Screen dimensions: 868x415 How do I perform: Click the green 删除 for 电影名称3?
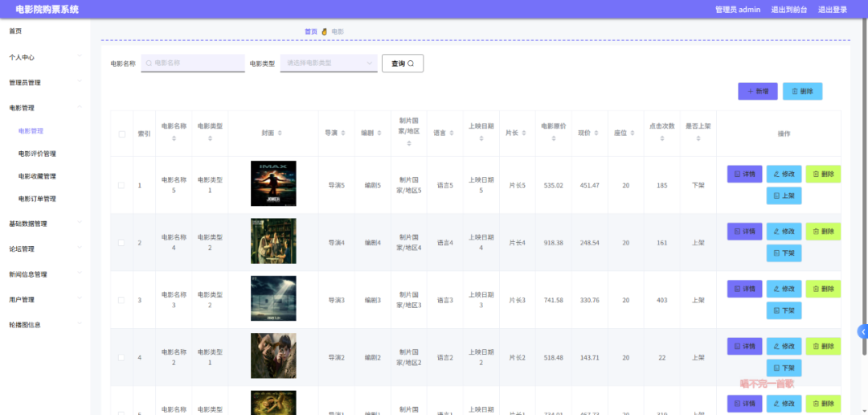823,289
